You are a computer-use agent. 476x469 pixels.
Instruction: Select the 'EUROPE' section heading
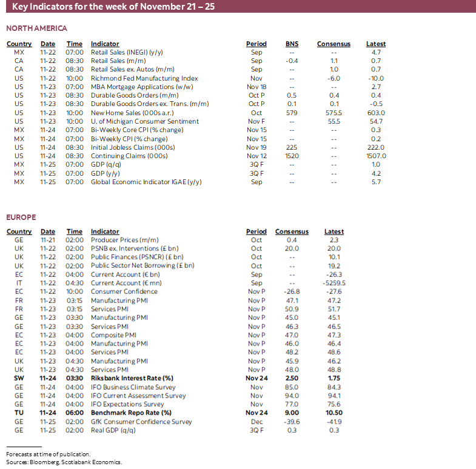[x=21, y=217]
